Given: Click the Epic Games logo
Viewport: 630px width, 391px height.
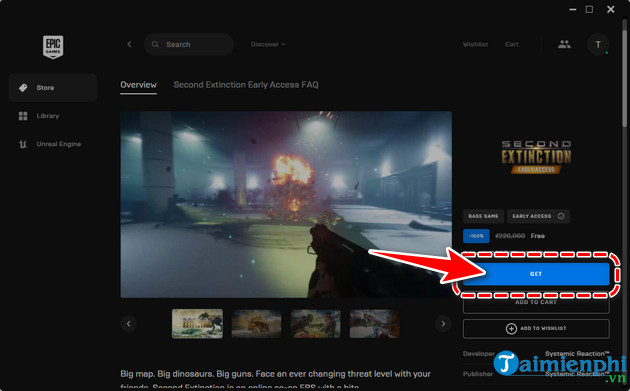Looking at the screenshot, I should point(53,47).
